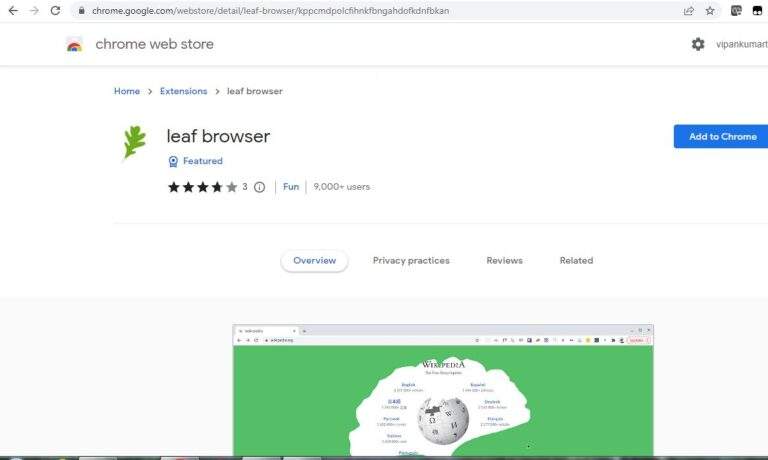Switch to the Related tab
Screen dimensions: 768x460
tap(576, 261)
